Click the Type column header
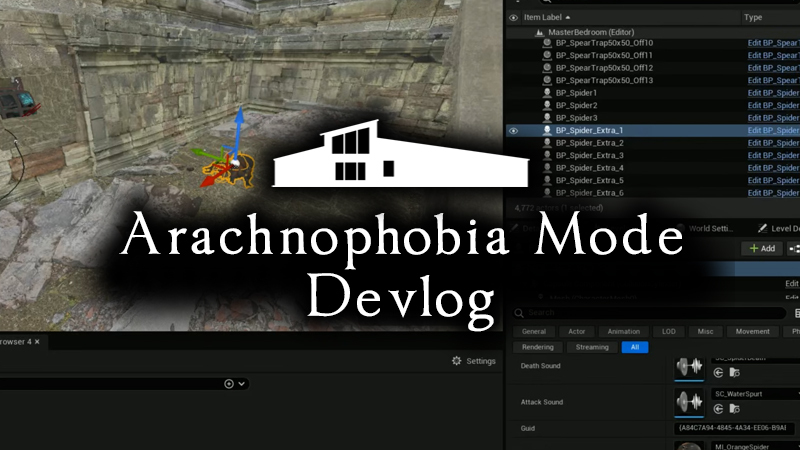Screen dimensions: 800x450 point(753,17)
